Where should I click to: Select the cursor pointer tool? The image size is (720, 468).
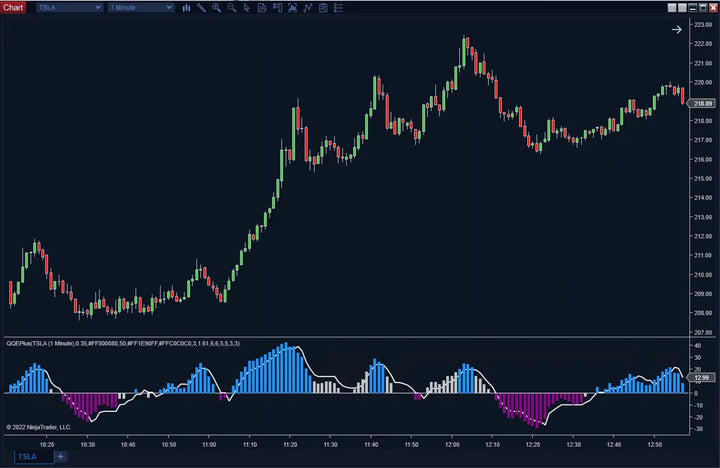tap(247, 7)
